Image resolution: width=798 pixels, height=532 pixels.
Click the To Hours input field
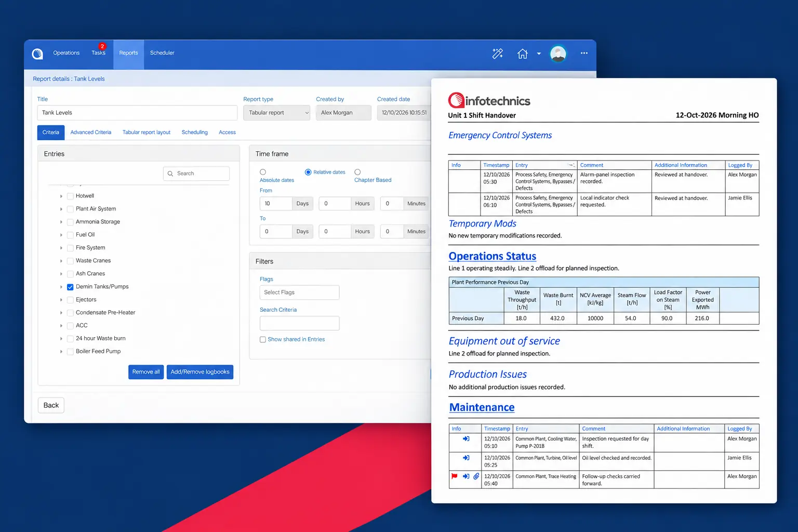(x=335, y=232)
